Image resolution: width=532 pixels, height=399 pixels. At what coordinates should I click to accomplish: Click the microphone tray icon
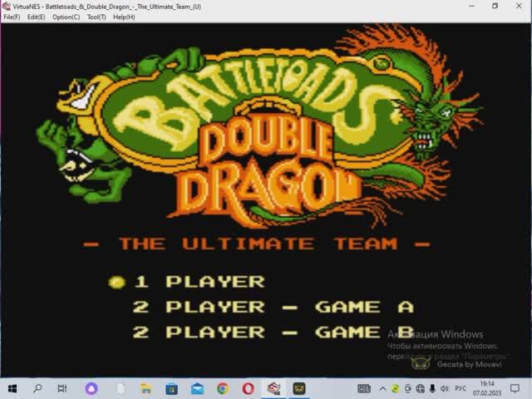[432, 388]
